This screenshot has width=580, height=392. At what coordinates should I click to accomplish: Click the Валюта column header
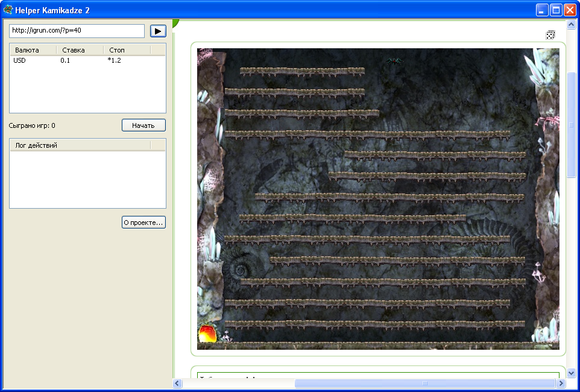coord(33,50)
